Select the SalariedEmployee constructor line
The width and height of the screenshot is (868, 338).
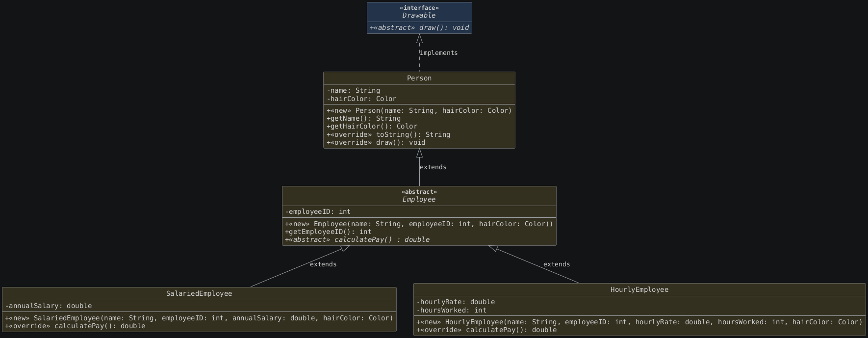tap(199, 318)
